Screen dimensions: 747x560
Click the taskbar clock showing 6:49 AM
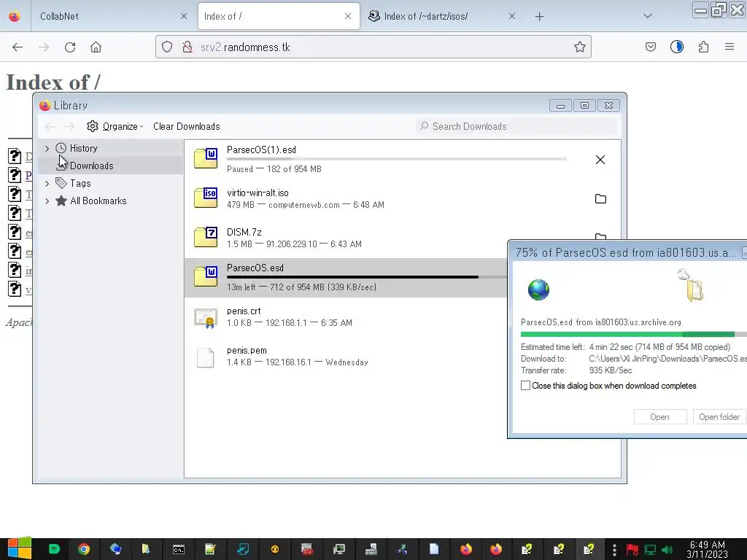pos(708,550)
